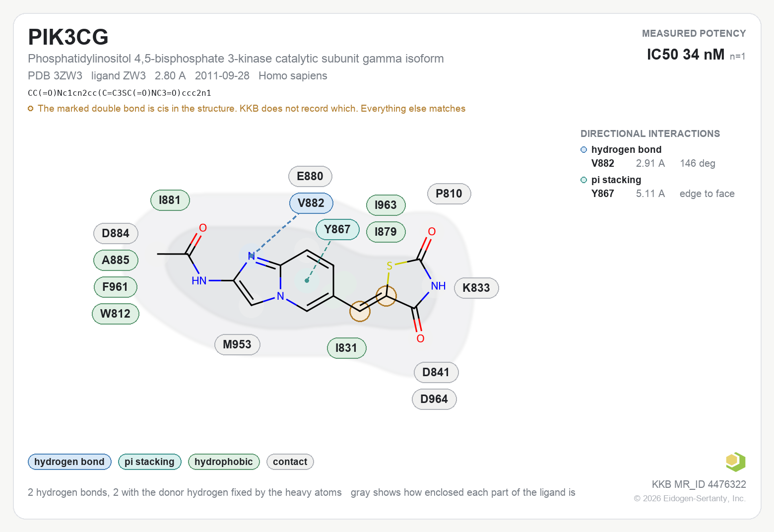Click residue label M953
This screenshot has width=774, height=532.
(237, 344)
